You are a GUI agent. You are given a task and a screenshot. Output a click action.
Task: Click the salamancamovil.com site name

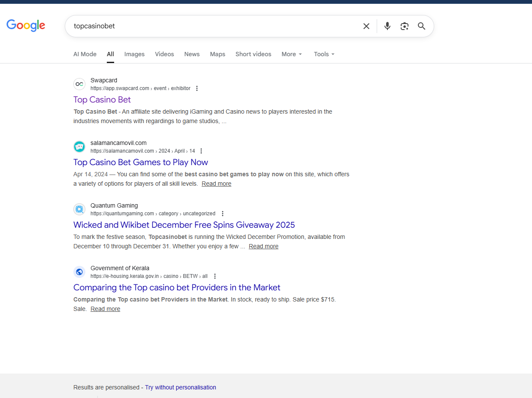(118, 143)
